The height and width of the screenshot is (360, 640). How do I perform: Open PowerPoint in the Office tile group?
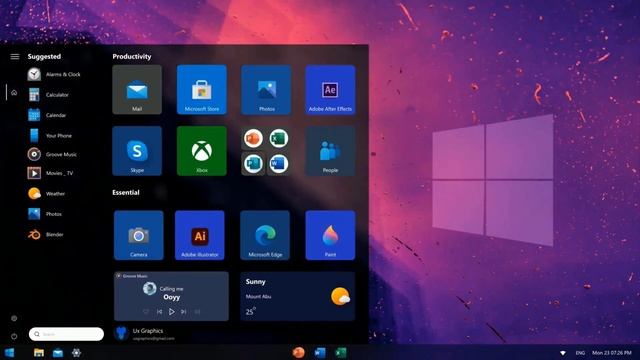pos(253,138)
